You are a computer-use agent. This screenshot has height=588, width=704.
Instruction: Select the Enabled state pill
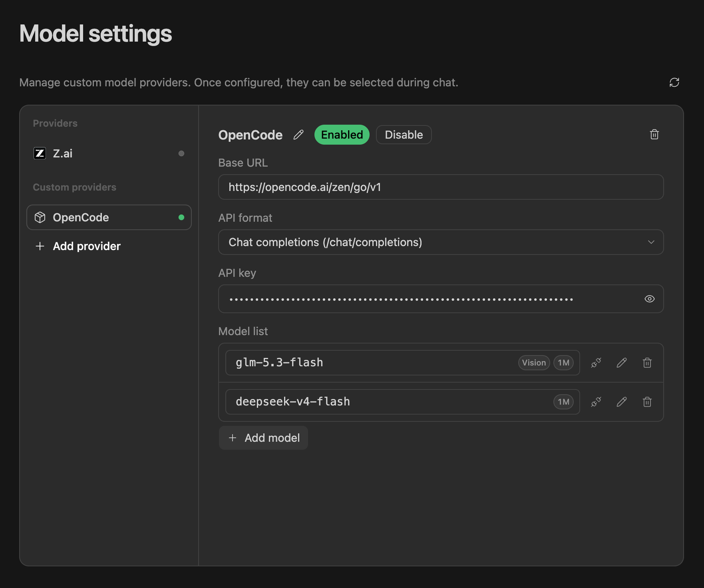coord(342,135)
